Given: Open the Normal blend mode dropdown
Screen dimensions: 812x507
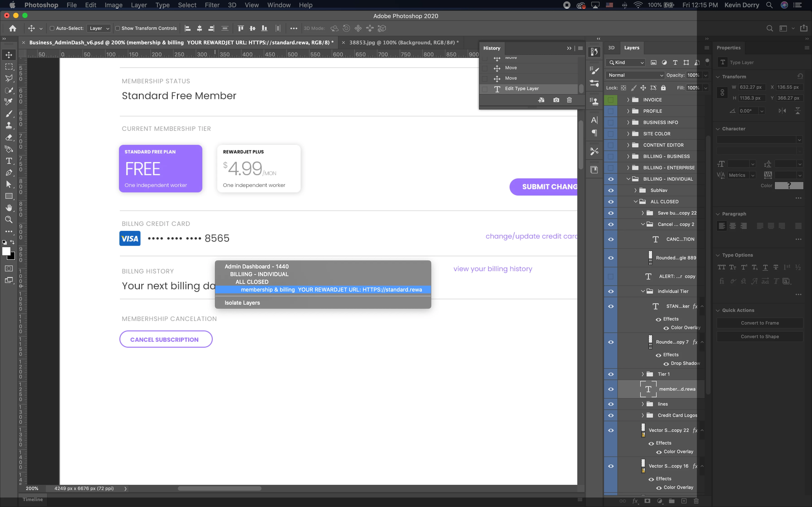Looking at the screenshot, I should click(x=635, y=75).
